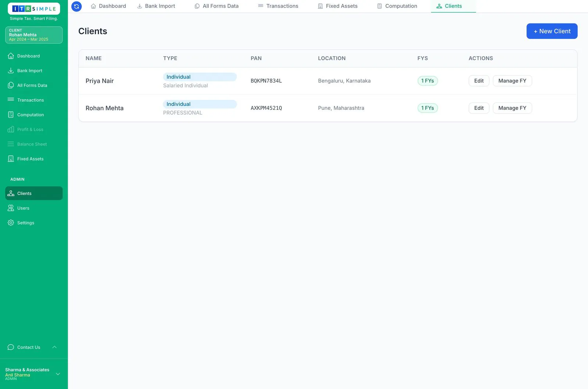Click the 1 FYs badge for Priya Nair
The height and width of the screenshot is (389, 588).
pyautogui.click(x=427, y=81)
